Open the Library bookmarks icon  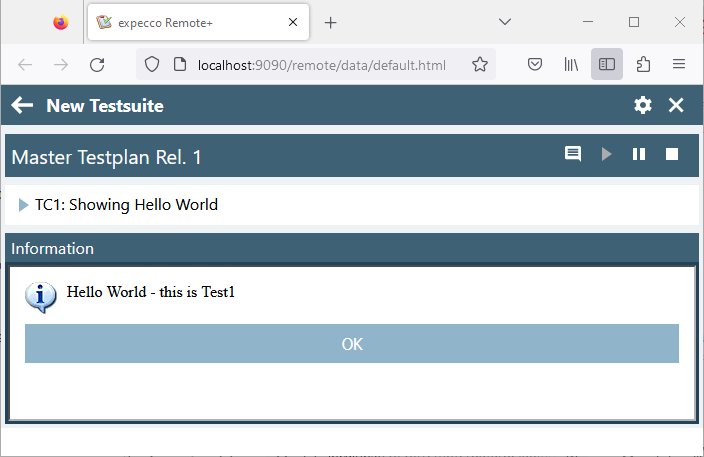click(571, 64)
